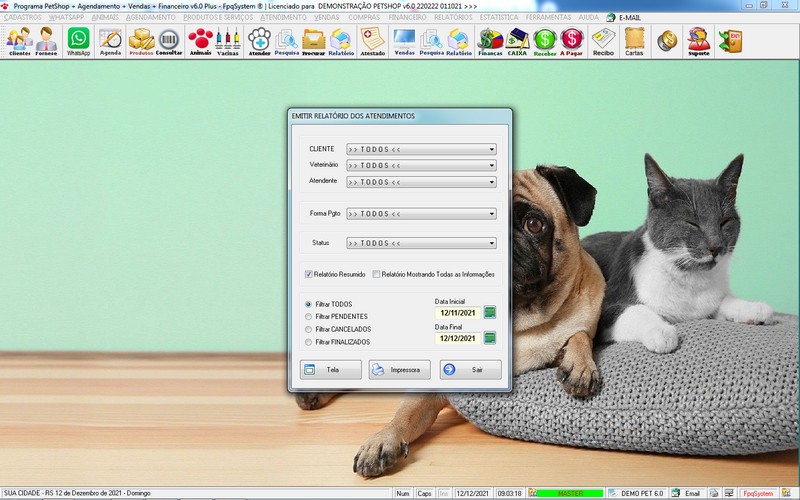Open the CAIXA cash book icon
800x500 pixels.
[x=517, y=41]
